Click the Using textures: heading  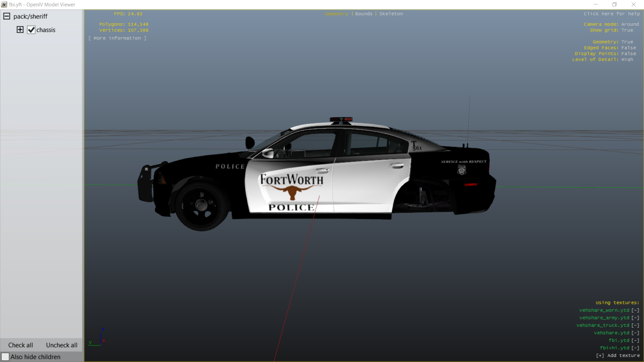click(x=618, y=303)
